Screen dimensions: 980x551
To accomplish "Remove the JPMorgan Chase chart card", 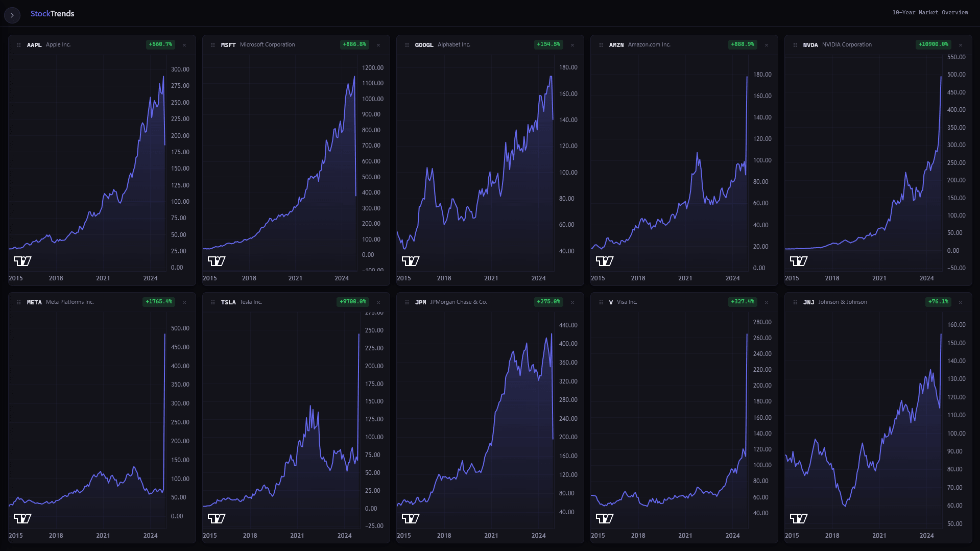I will click(x=572, y=302).
